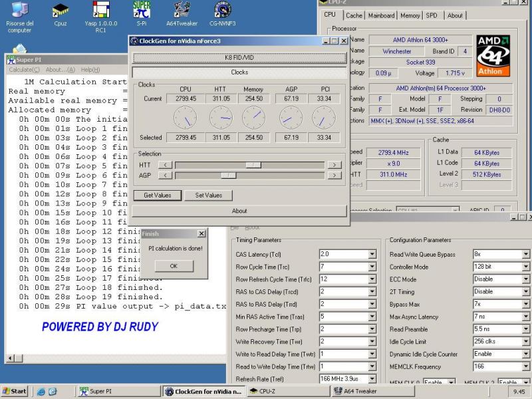Confirm the PI calculation dialog with OK
This screenshot has height=399, width=532.
[x=174, y=266]
